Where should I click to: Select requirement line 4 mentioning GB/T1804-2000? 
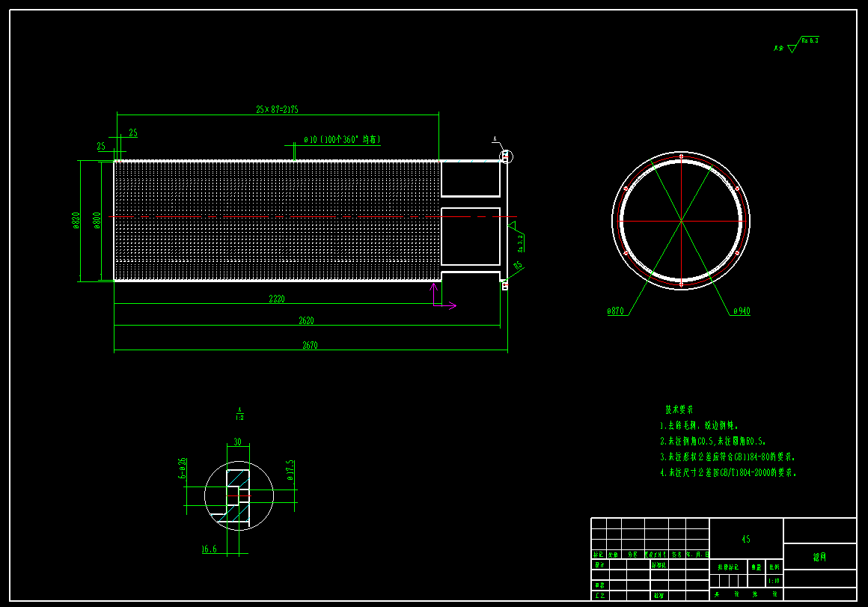(x=729, y=472)
